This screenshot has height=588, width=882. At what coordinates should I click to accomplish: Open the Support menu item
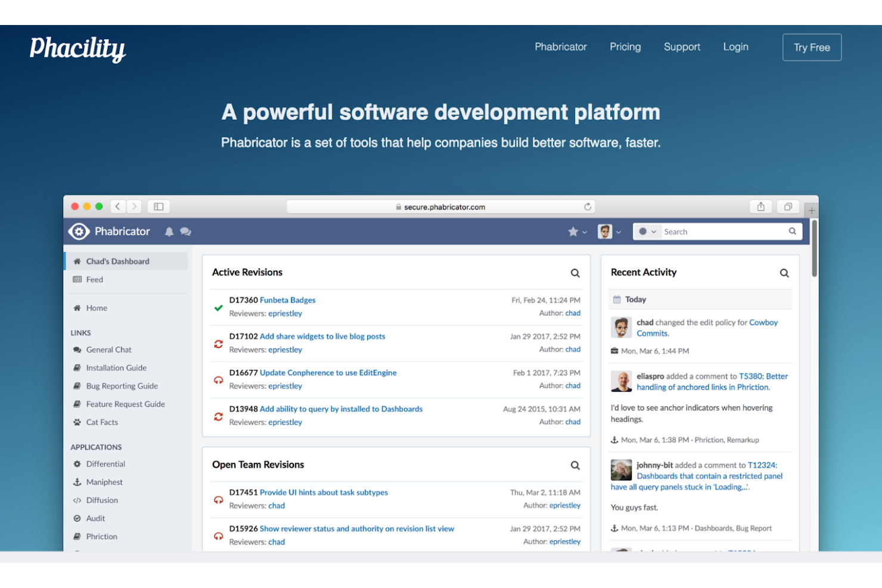682,47
